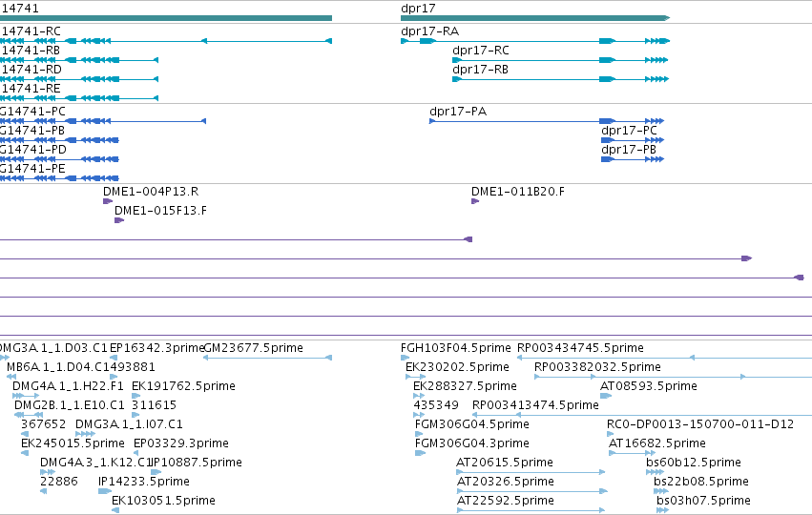Click the 14741-RC transcript label
Viewport: 812px width, 515px height.
pos(31,31)
